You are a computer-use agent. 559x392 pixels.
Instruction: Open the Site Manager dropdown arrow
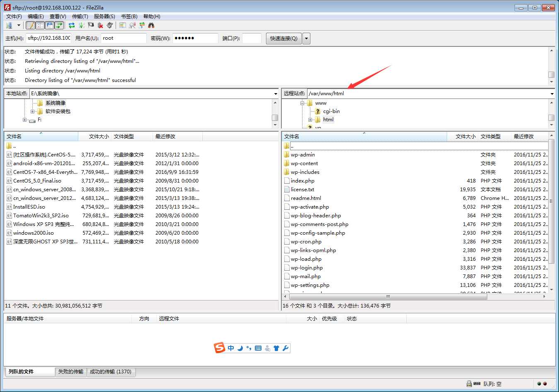[19, 26]
